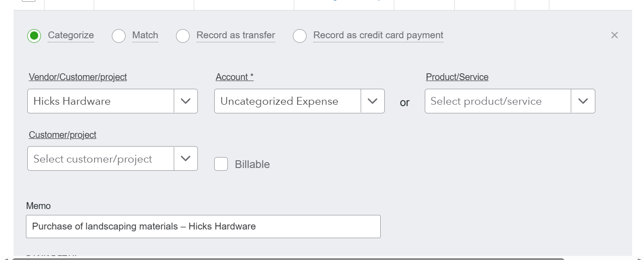
Task: Click the horizontal scrollbar at bottom
Action: pos(288,259)
